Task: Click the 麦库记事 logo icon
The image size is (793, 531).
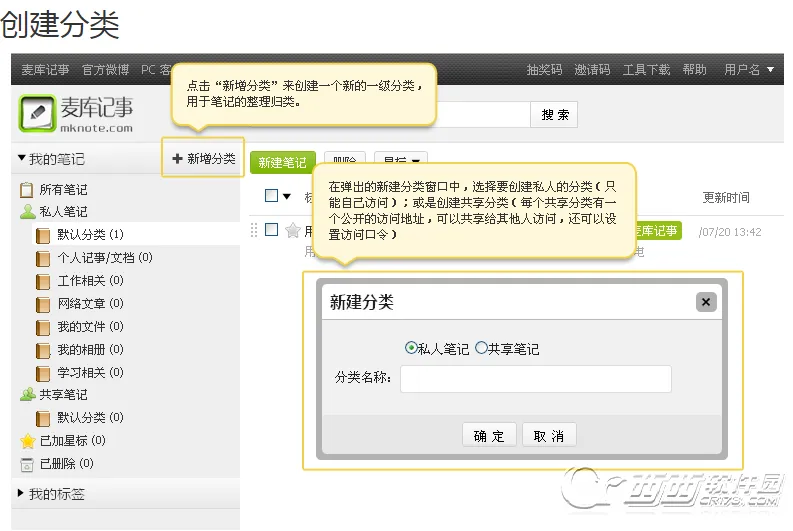Action: pos(38,114)
